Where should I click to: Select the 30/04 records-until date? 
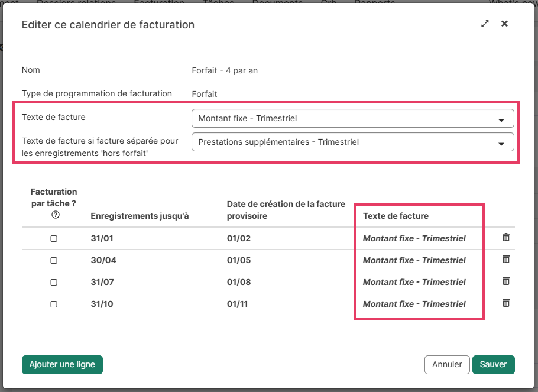[102, 261]
